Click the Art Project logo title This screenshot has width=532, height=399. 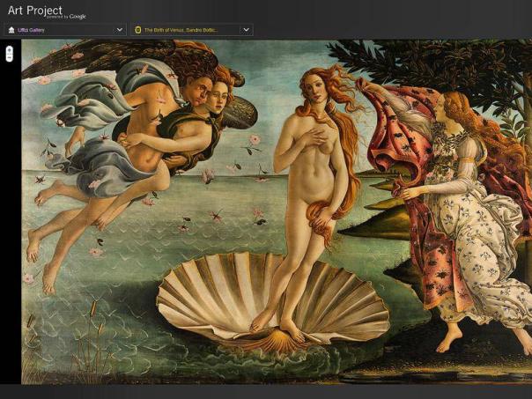click(34, 10)
